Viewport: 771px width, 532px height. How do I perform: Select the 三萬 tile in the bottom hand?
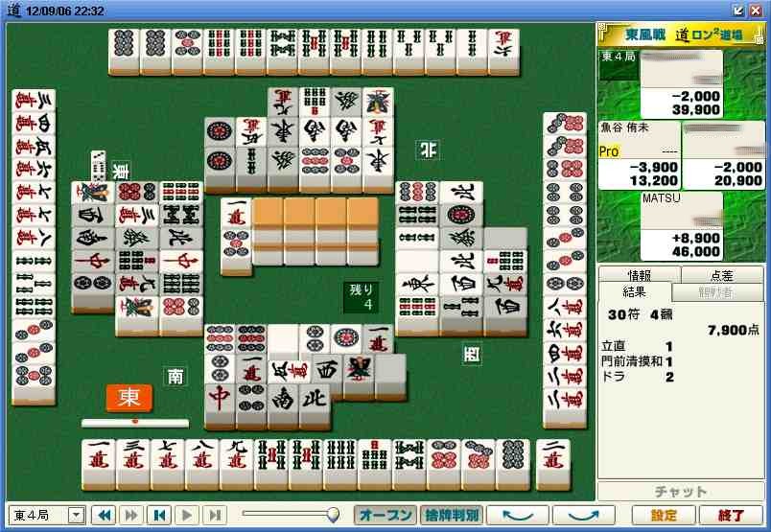click(x=133, y=464)
